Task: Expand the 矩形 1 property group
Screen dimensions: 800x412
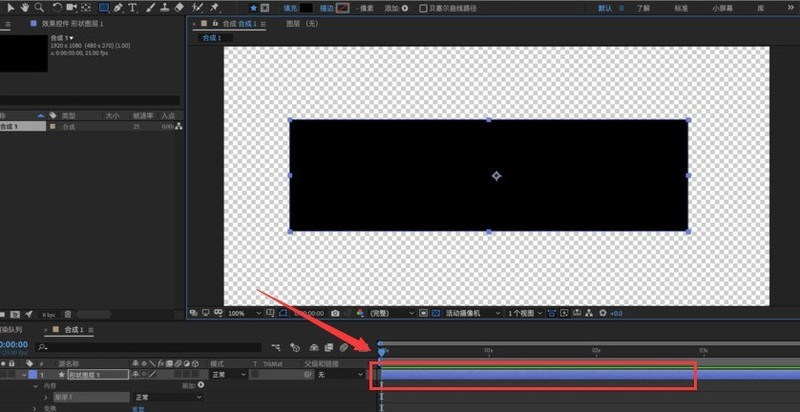Action: point(47,397)
